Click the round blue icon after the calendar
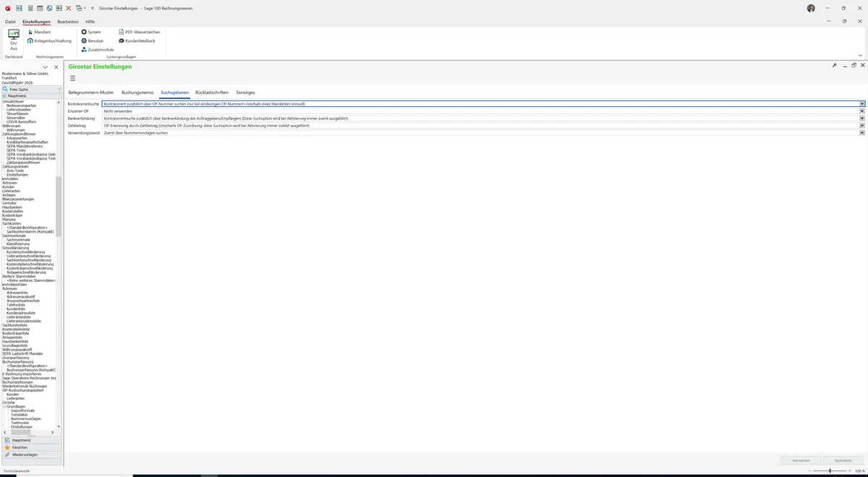Image resolution: width=868 pixels, height=477 pixels. [x=49, y=8]
